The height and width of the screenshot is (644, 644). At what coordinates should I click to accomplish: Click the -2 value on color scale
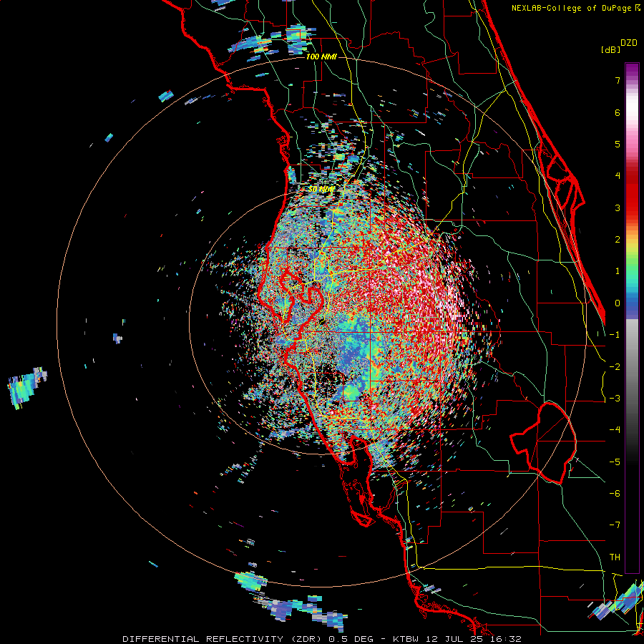pos(615,367)
